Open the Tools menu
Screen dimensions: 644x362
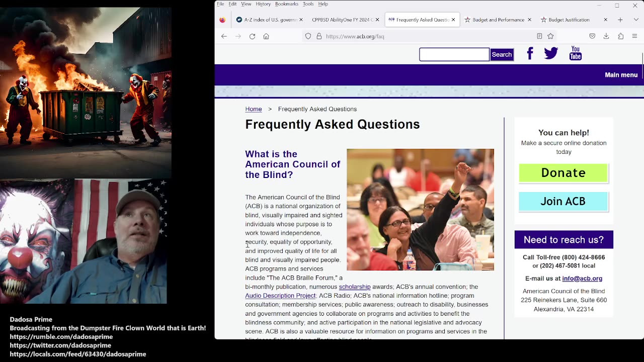point(308,4)
